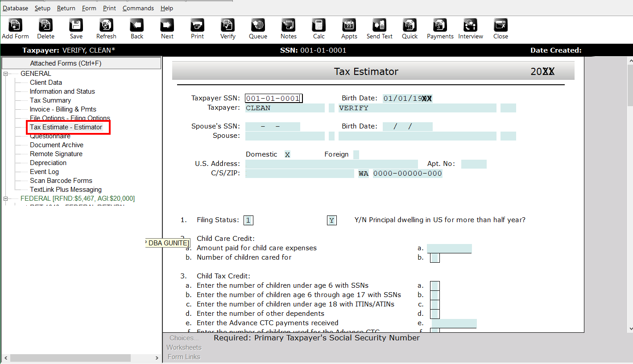Select Depreciation in the forms tree

pyautogui.click(x=48, y=163)
